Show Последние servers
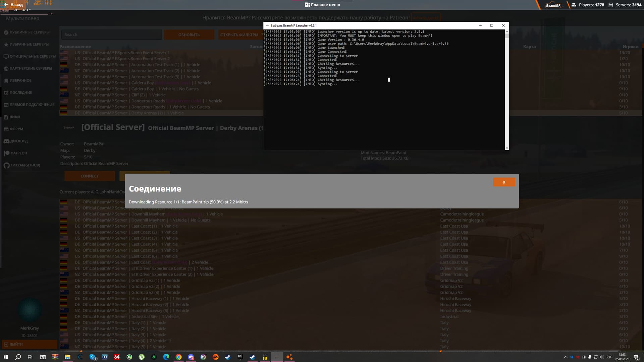Screen dimensions: 644x362 pos(18,93)
